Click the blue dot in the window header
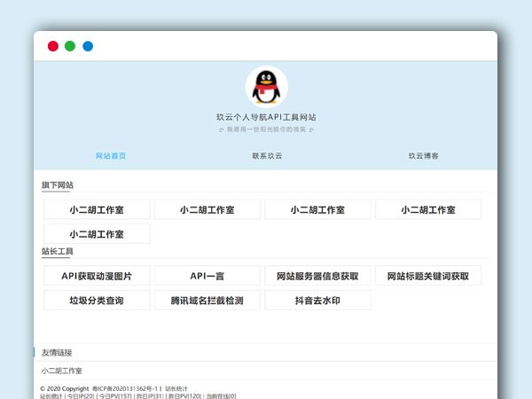This screenshot has width=532, height=399. point(88,46)
